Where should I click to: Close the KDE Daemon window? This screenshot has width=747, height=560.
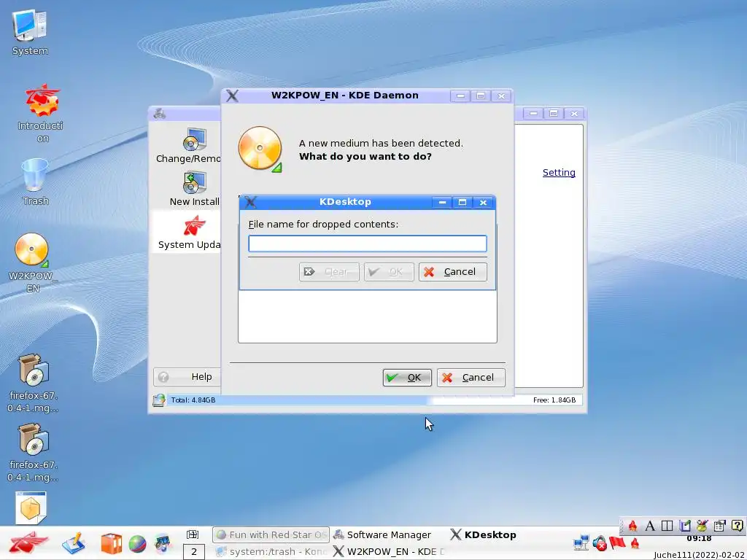(x=501, y=96)
